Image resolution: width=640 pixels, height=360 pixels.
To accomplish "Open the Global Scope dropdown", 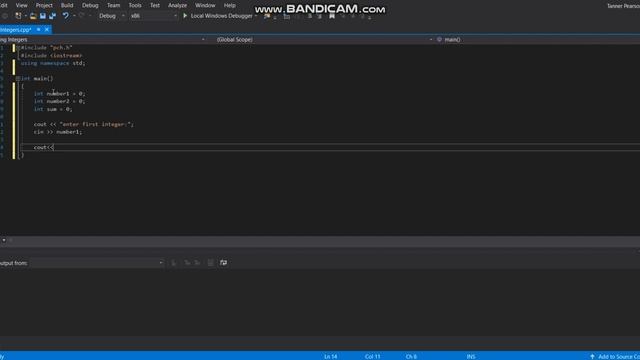I will pyautogui.click(x=324, y=40).
